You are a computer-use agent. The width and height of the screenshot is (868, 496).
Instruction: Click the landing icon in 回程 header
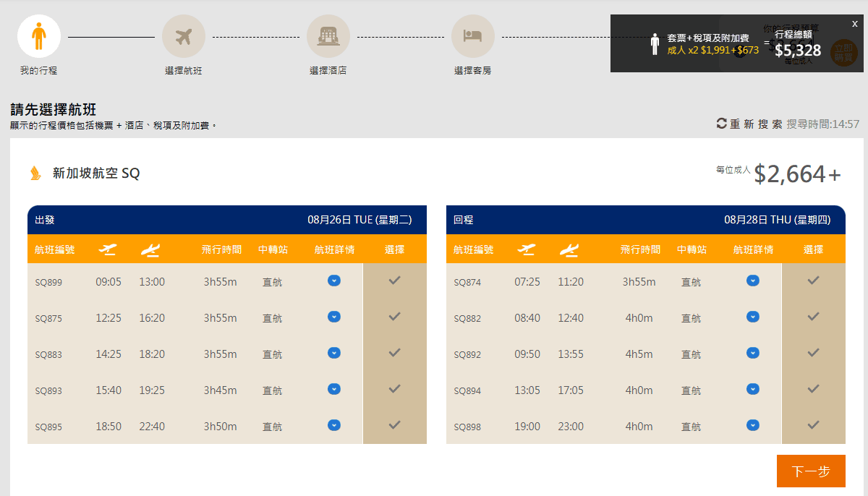[x=569, y=249]
